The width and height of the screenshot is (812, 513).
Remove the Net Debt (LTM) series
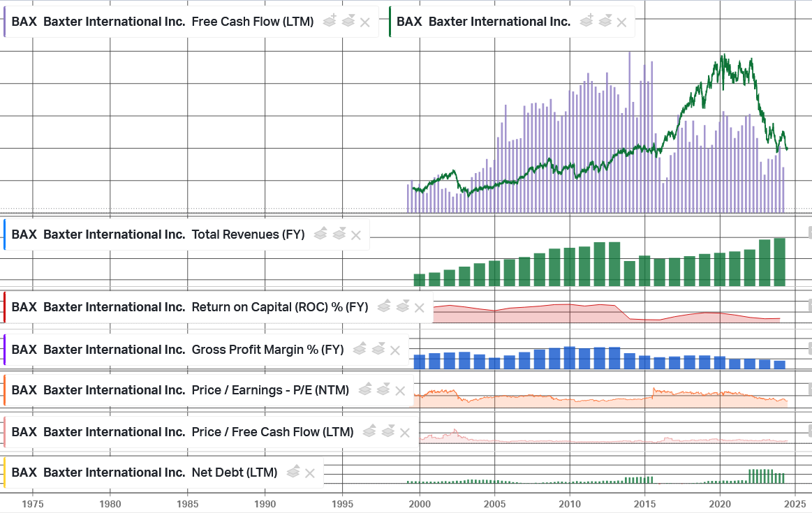tap(310, 473)
